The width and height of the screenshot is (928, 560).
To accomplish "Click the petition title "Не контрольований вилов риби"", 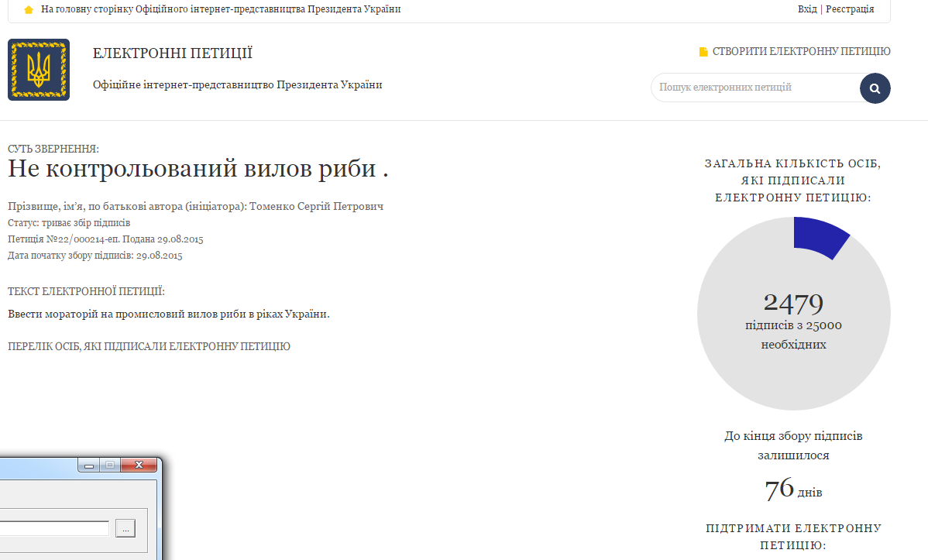I will 198,168.
